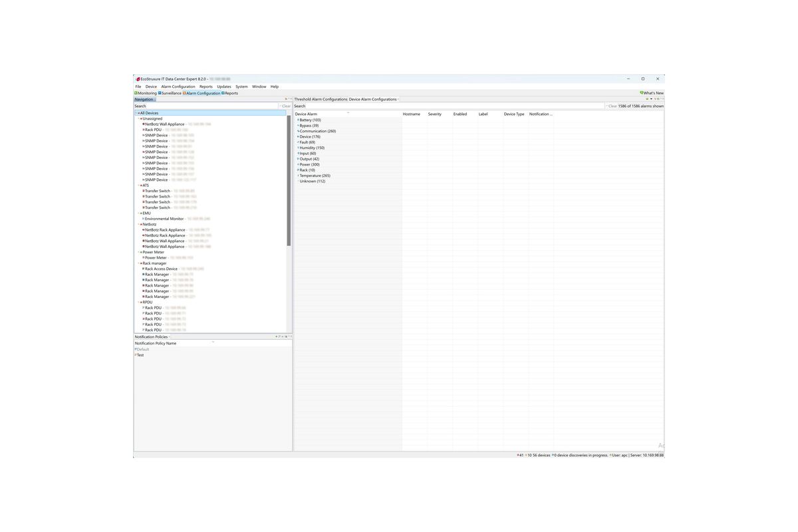Click the critical alarm count in status bar
798x532 pixels.
point(521,456)
